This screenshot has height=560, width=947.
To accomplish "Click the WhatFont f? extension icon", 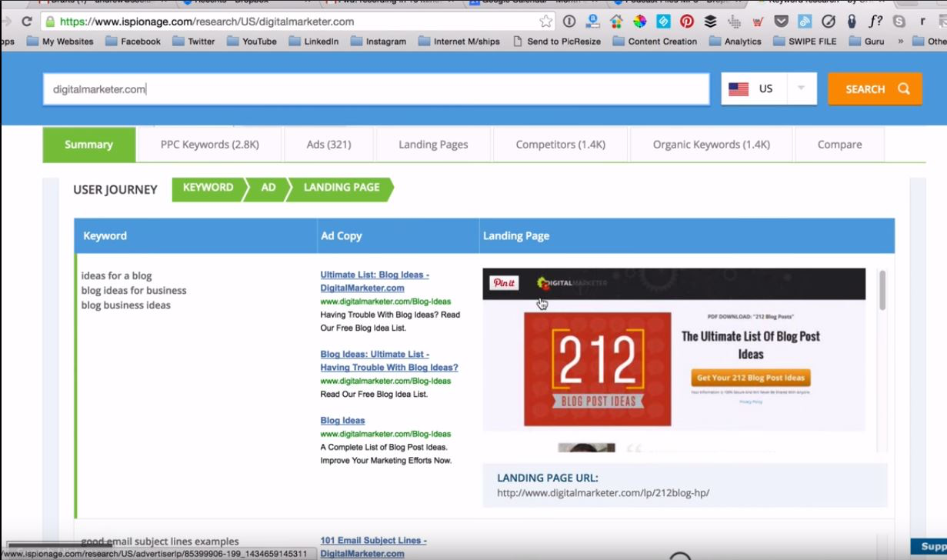I will [x=875, y=22].
